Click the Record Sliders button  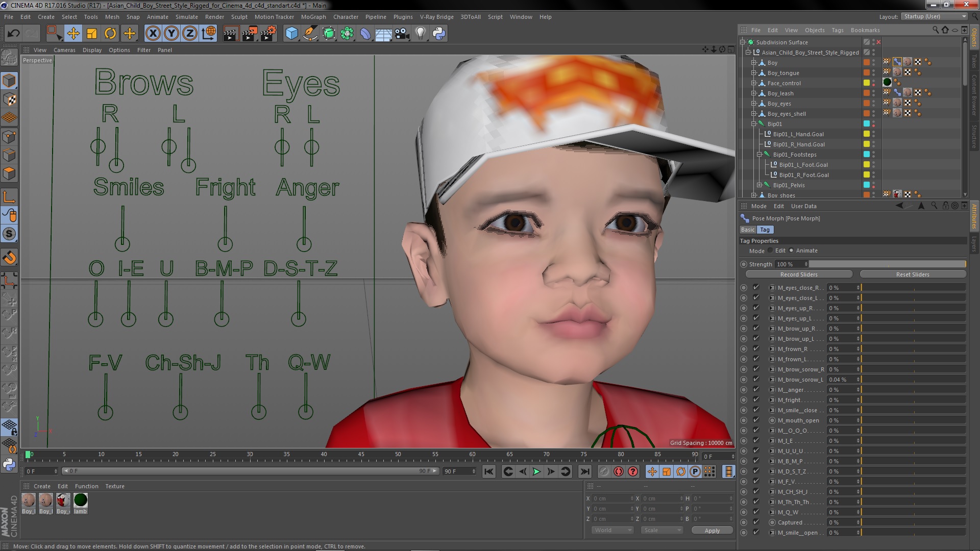pos(799,274)
